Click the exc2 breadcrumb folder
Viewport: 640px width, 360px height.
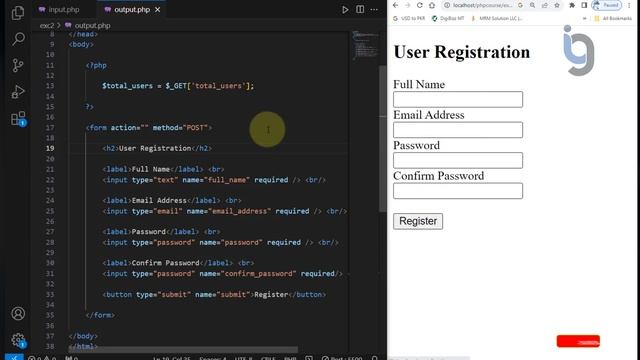coord(47,25)
